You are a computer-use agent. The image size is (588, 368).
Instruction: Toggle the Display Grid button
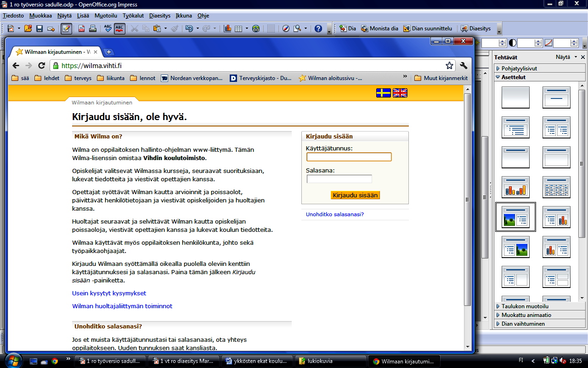271,29
